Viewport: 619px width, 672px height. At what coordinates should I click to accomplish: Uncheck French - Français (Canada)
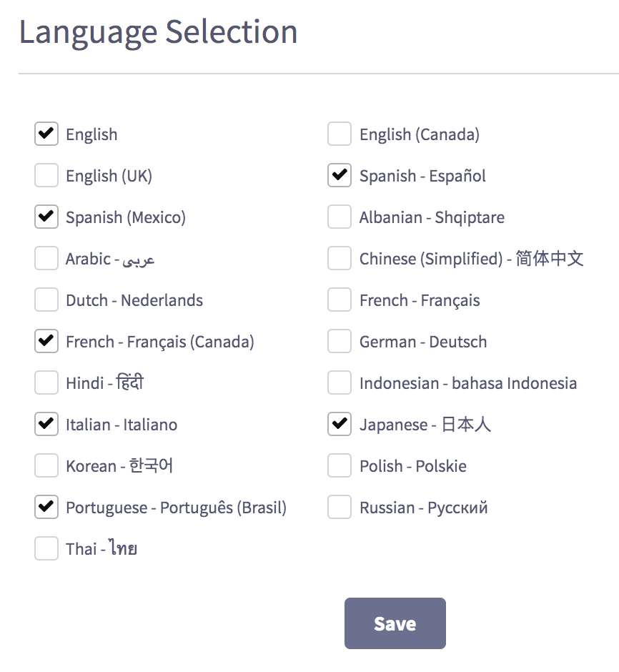click(x=46, y=342)
